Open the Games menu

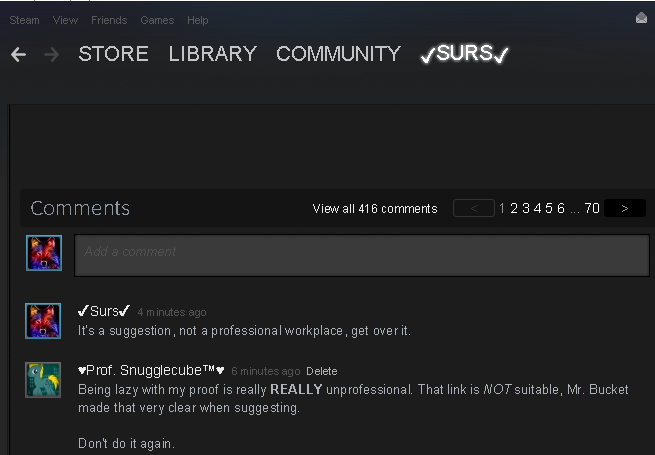pyautogui.click(x=157, y=20)
